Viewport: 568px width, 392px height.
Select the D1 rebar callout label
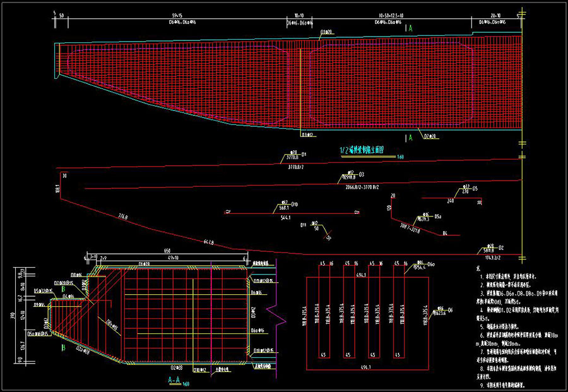coord(303,154)
